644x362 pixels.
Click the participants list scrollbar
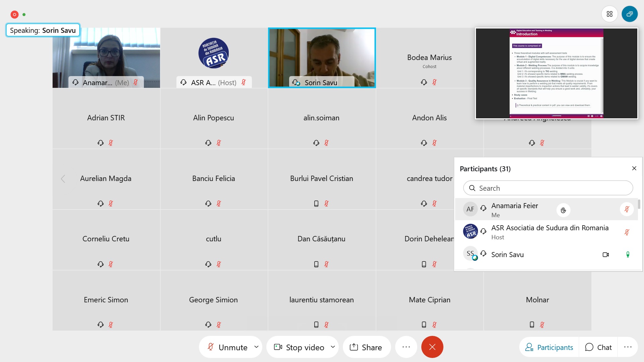(639, 204)
